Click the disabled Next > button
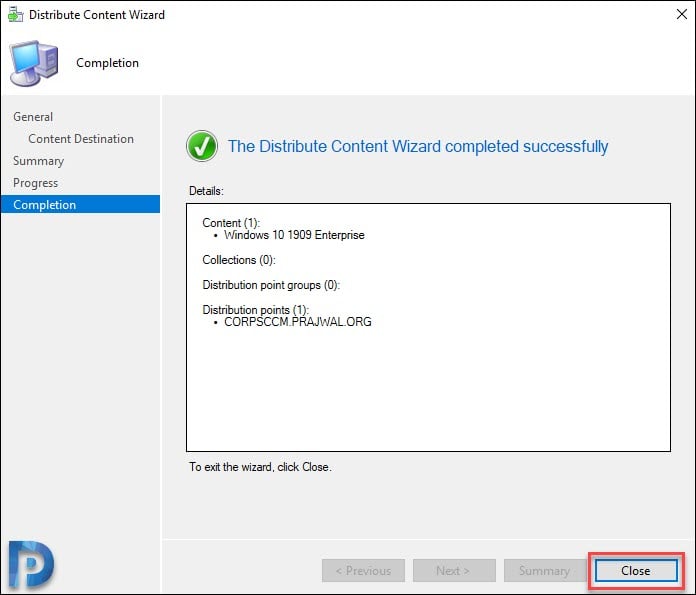 coord(454,571)
